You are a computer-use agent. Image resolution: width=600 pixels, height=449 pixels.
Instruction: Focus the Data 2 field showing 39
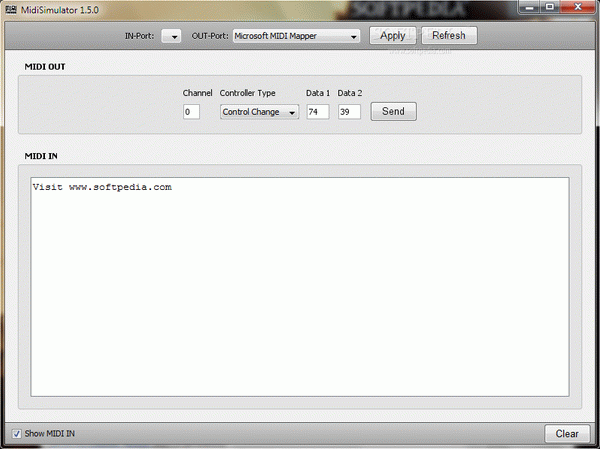(x=349, y=112)
